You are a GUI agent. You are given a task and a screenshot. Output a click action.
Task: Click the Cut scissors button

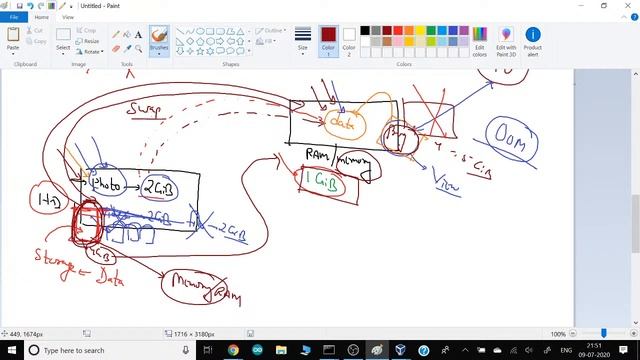pos(34,31)
